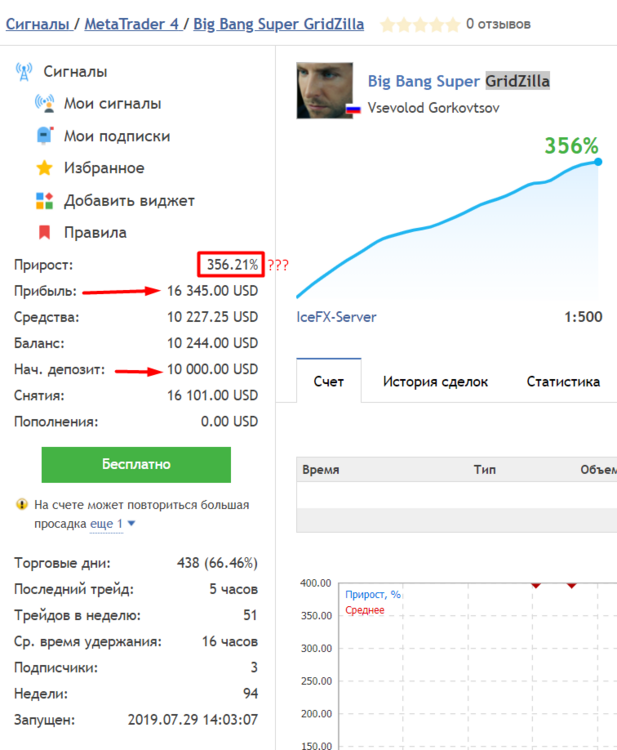Viewport: 617px width, 750px height.
Task: Click the Мои подписки mailbox icon
Action: pos(44,135)
